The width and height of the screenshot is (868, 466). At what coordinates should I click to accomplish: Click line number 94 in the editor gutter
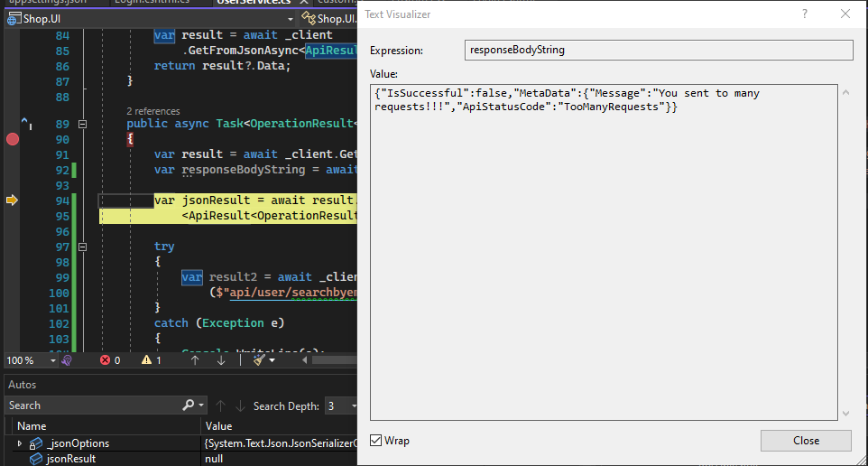[x=62, y=200]
